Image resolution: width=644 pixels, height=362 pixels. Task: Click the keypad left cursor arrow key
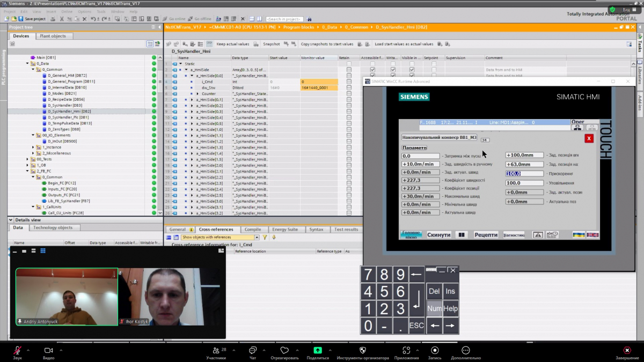(x=434, y=326)
